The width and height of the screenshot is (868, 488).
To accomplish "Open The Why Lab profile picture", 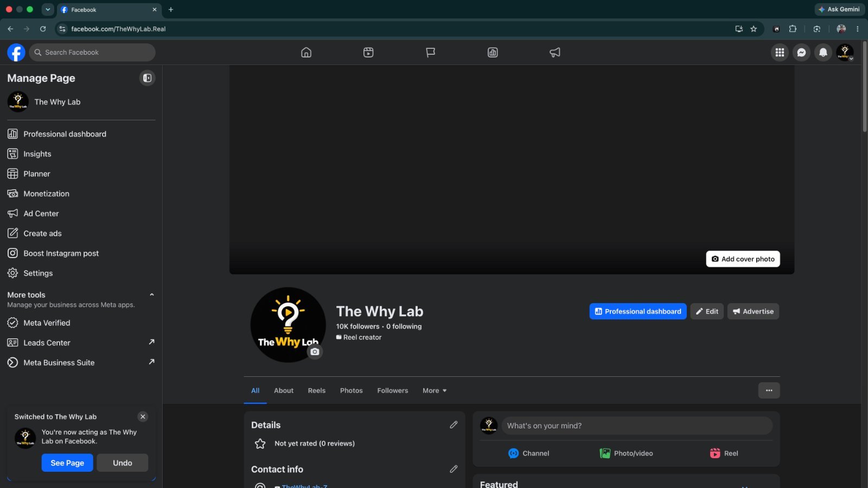I will click(288, 324).
